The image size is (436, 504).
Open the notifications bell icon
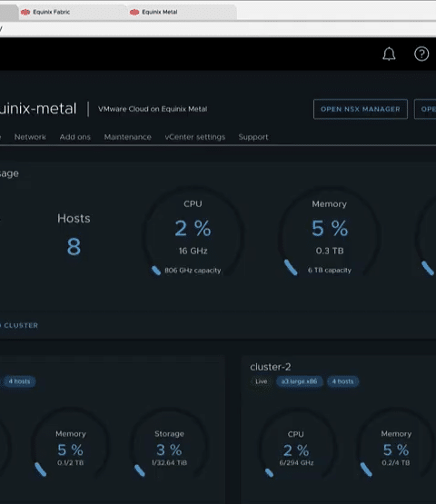tap(389, 54)
